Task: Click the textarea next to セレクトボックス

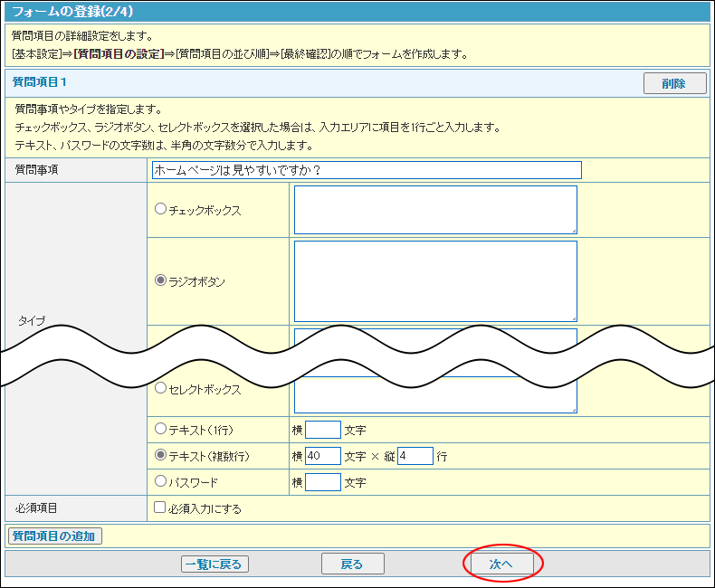Action: [x=435, y=396]
